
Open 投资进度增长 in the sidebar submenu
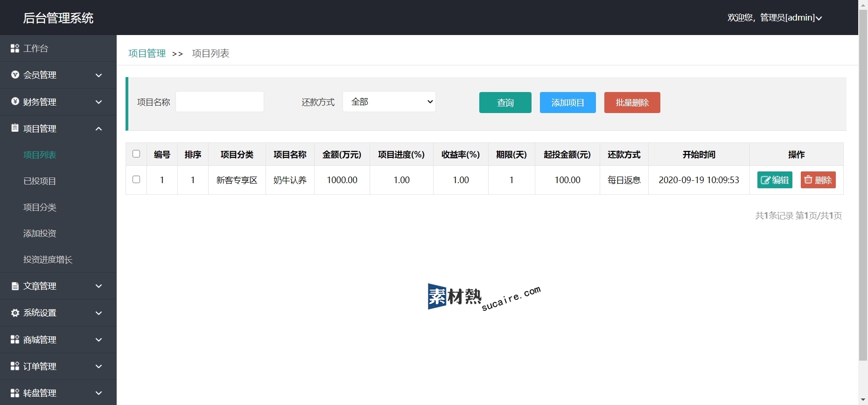pyautogui.click(x=48, y=259)
